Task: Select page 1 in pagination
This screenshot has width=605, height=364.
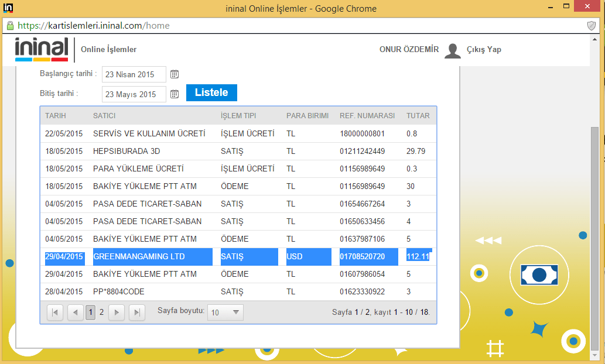Action: [x=90, y=313]
